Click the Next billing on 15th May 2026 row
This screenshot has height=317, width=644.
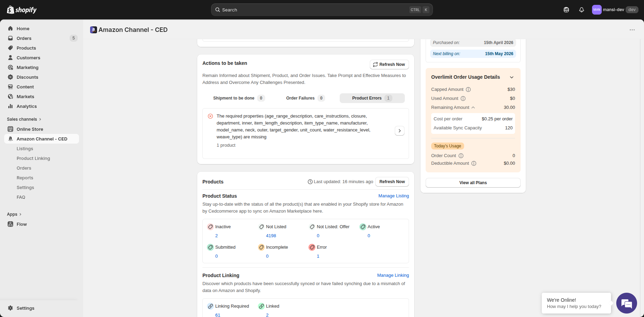[x=473, y=54]
